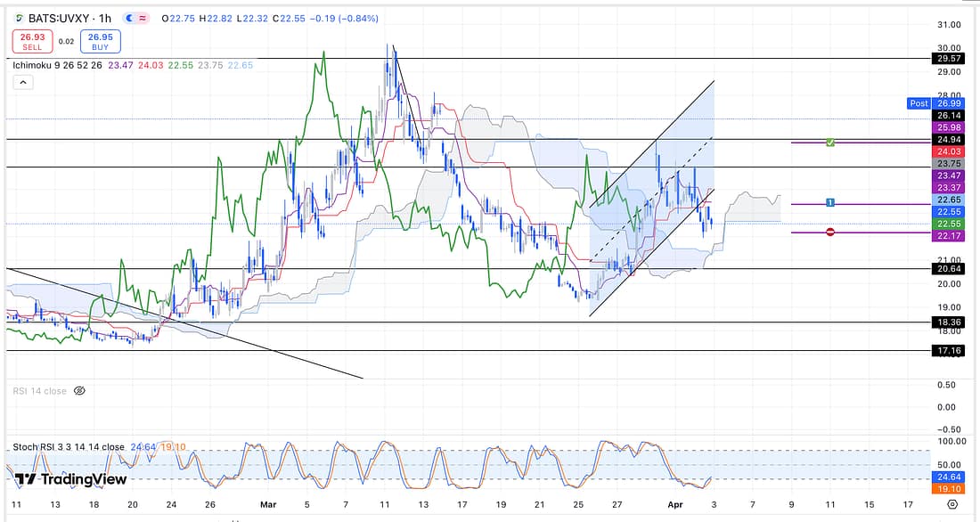Screen dimensions: 980x522
Task: Click the 29.57 horizontal line price label
Action: tap(943, 59)
